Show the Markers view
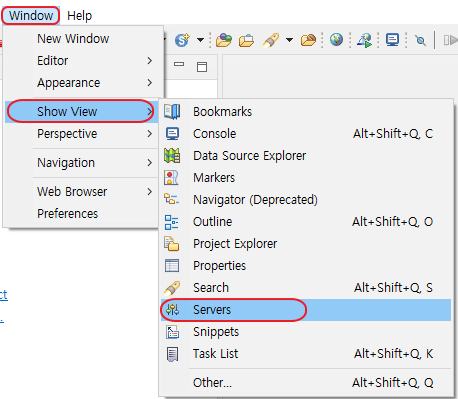The width and height of the screenshot is (458, 399). coord(306,178)
